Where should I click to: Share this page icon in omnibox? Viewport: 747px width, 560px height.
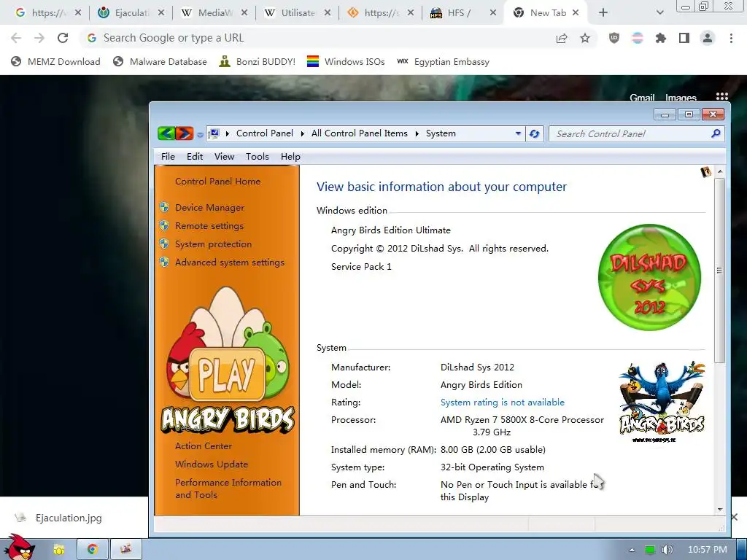(x=562, y=38)
